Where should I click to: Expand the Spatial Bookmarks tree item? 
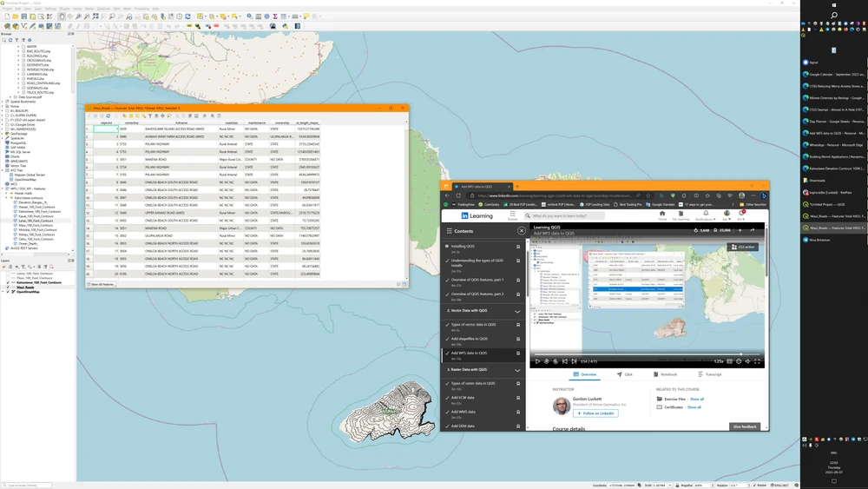click(x=4, y=102)
